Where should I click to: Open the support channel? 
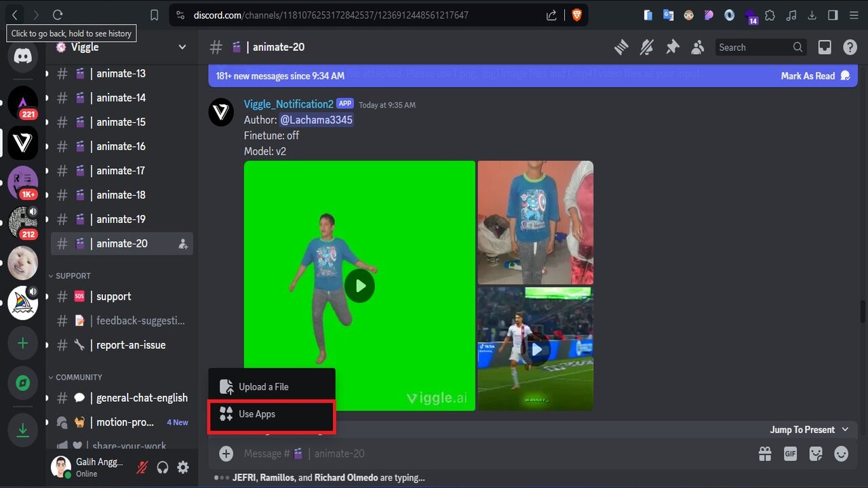point(122,296)
